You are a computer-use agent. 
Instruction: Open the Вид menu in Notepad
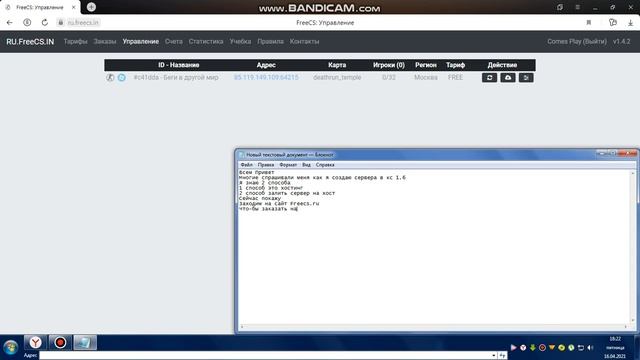[306, 165]
